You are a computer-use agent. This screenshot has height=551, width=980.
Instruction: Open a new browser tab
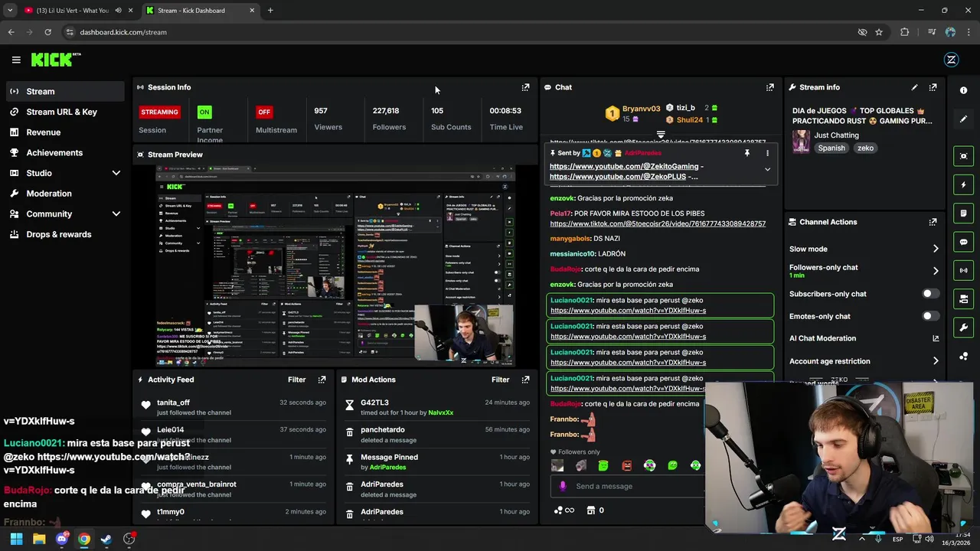click(x=270, y=11)
